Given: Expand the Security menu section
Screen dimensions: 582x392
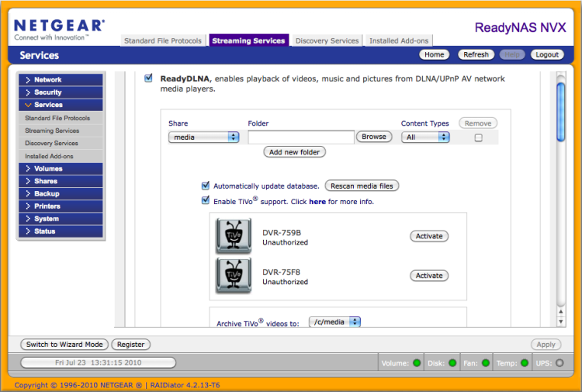Looking at the screenshot, I should coord(61,92).
